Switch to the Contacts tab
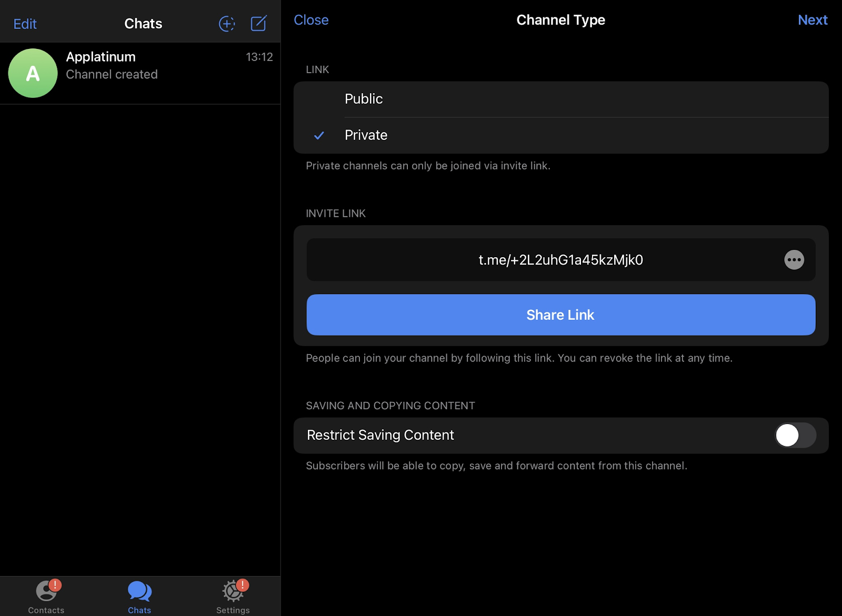The image size is (842, 616). (45, 597)
